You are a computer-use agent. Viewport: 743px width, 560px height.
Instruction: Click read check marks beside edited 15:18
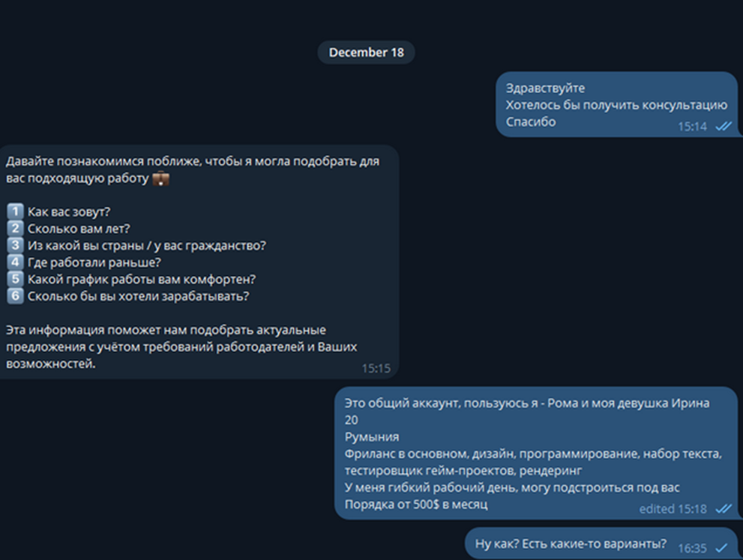coord(723,509)
